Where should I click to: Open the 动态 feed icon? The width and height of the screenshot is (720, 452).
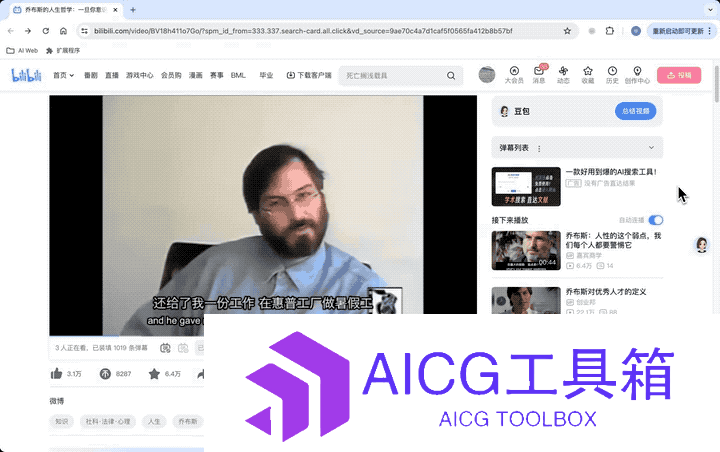[x=563, y=75]
